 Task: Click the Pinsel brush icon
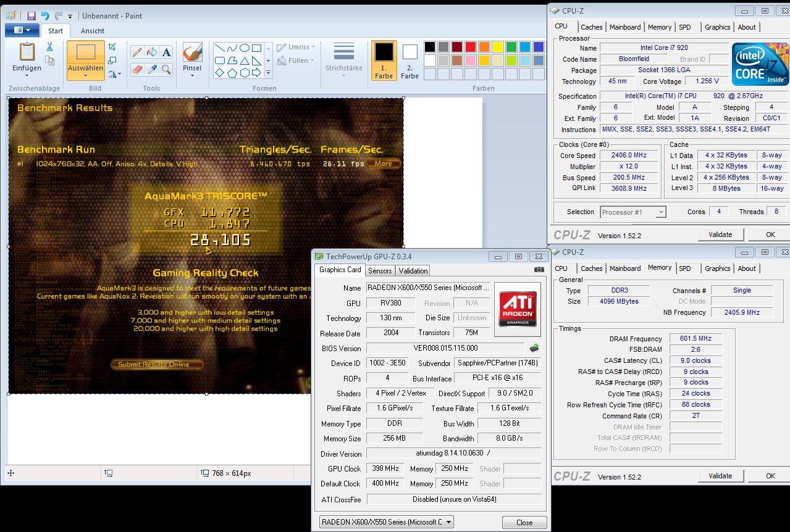[192, 52]
